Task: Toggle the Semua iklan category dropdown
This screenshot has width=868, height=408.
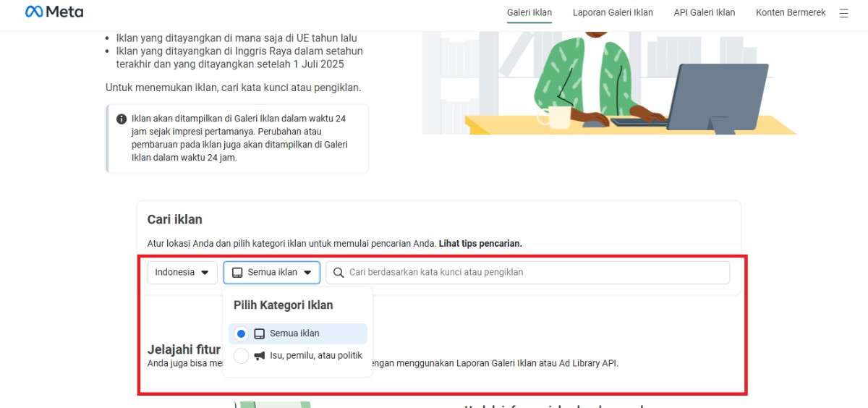Action: pos(271,272)
